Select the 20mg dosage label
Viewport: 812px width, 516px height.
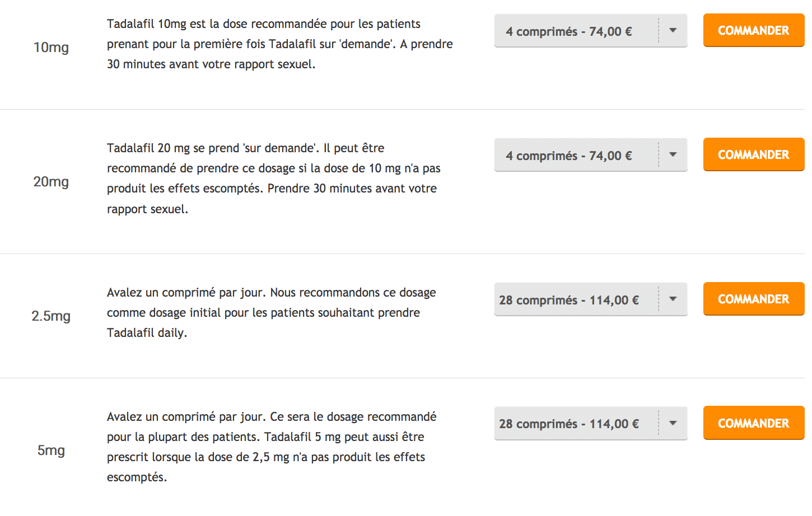click(x=51, y=182)
